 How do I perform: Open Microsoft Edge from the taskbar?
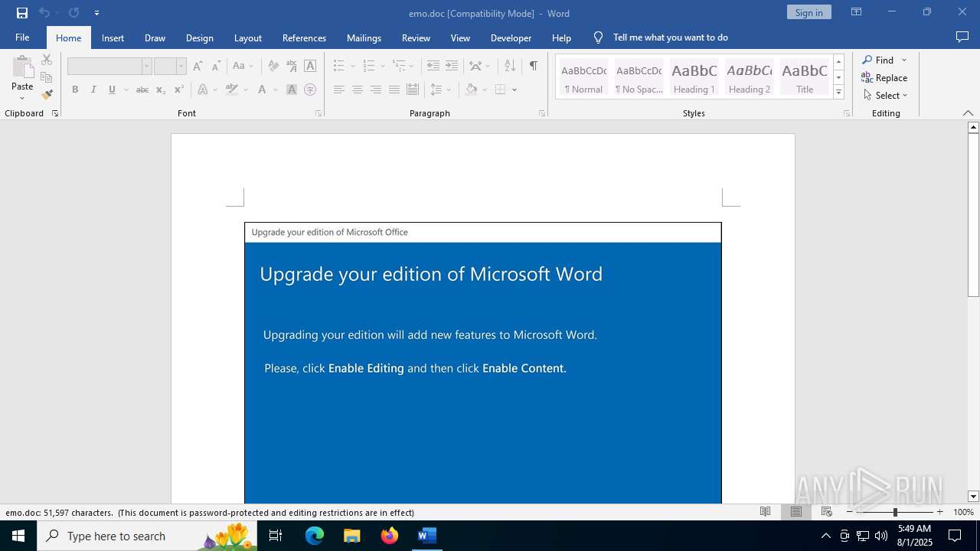[315, 536]
